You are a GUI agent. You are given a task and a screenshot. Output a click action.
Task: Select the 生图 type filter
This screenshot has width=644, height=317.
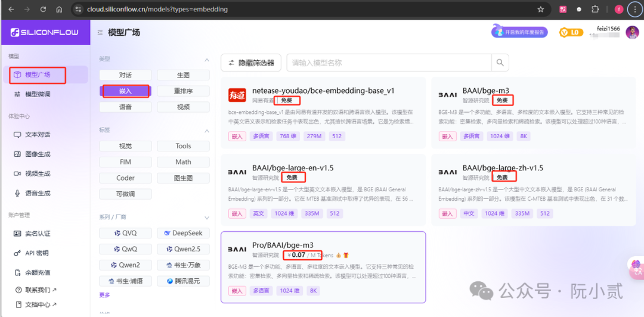click(x=183, y=75)
